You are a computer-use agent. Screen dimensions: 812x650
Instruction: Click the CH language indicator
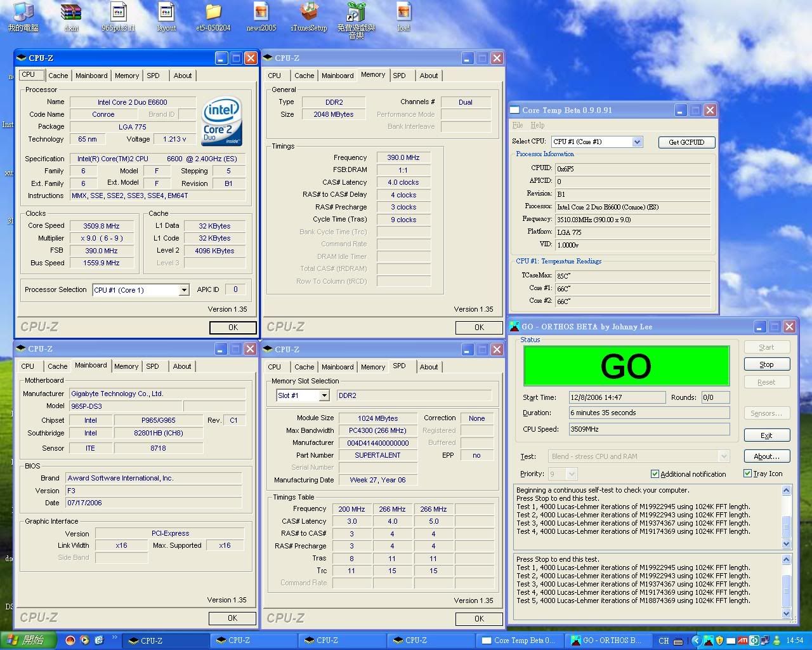click(x=664, y=641)
